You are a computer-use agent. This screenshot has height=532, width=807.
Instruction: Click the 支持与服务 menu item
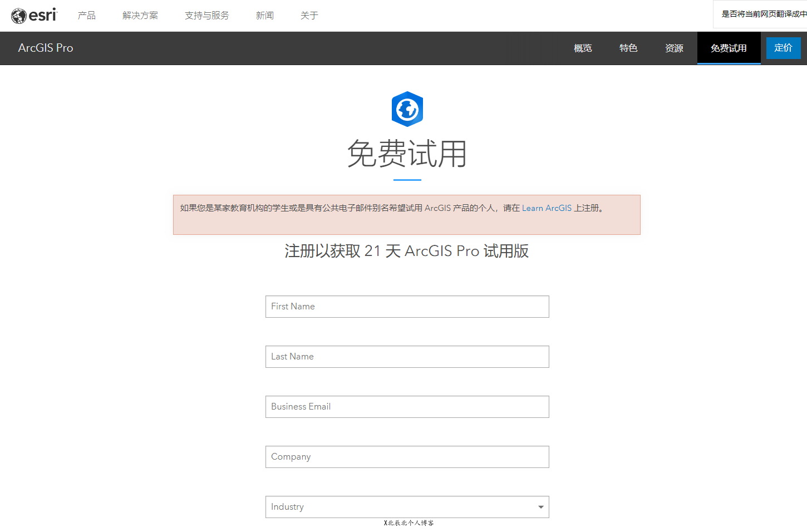[x=206, y=15]
